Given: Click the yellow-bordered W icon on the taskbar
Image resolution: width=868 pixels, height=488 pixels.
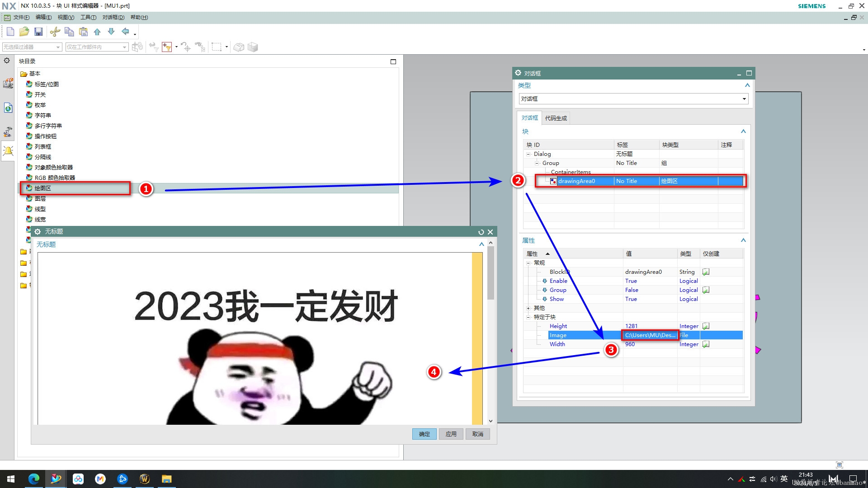Looking at the screenshot, I should click(145, 479).
